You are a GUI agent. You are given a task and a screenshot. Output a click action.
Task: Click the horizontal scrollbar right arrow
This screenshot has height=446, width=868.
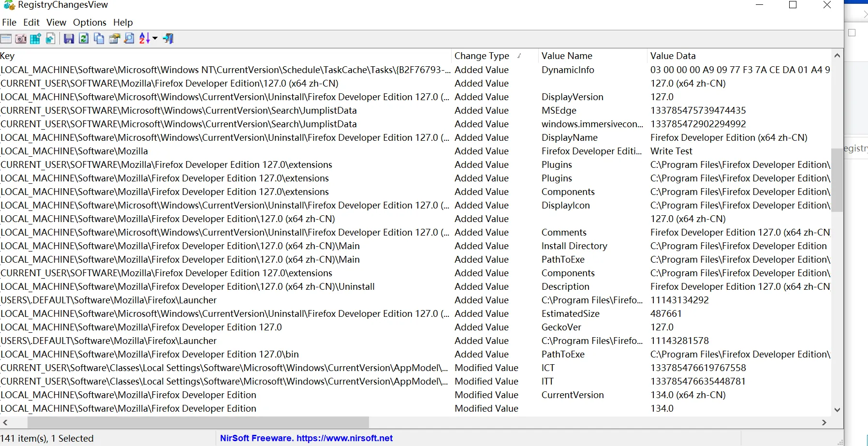coord(824,423)
